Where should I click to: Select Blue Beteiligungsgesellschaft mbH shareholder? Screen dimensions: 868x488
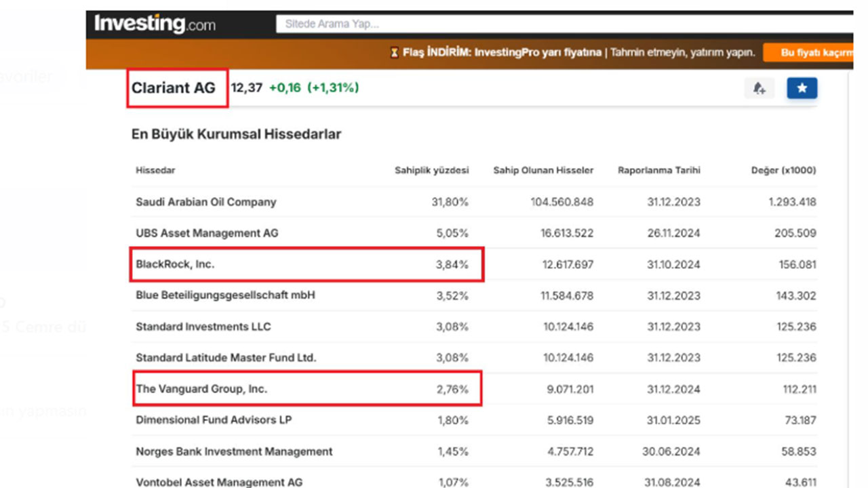(x=225, y=296)
